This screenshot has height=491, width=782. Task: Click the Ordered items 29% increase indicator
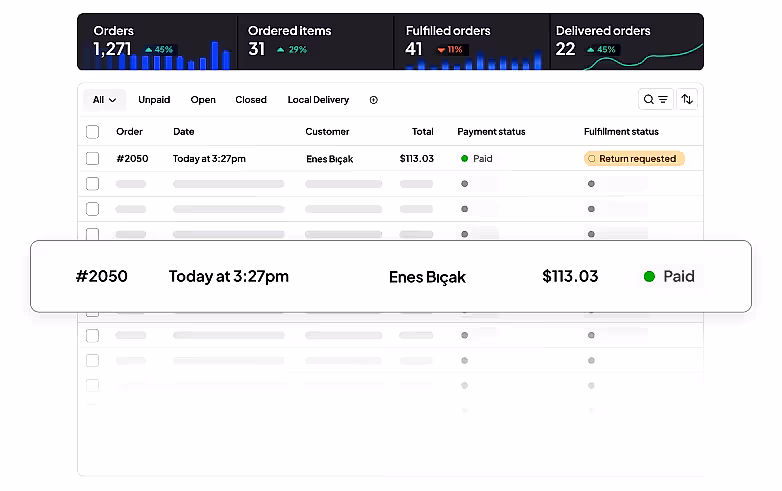pos(292,49)
